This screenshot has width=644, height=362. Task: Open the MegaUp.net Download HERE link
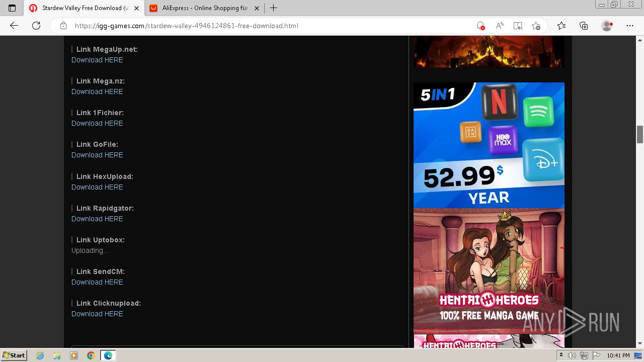(x=97, y=60)
